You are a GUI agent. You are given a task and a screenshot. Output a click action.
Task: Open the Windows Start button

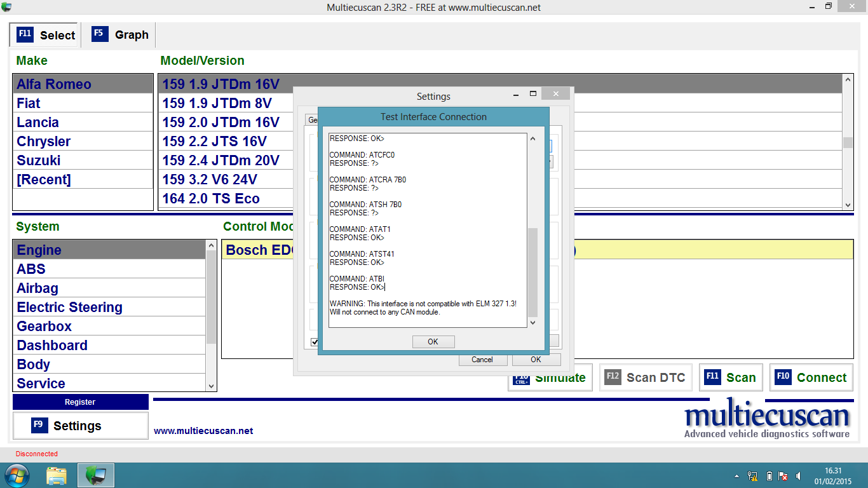(17, 475)
